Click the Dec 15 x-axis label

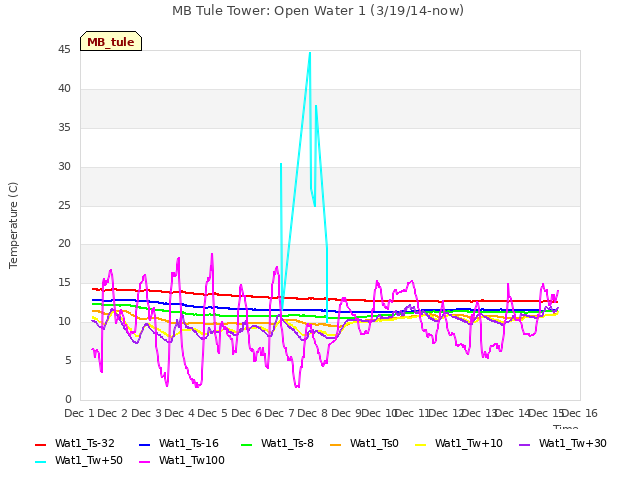point(546,413)
